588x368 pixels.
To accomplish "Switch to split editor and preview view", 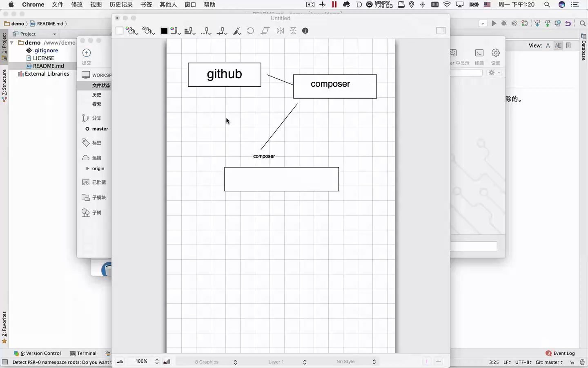I will point(558,45).
